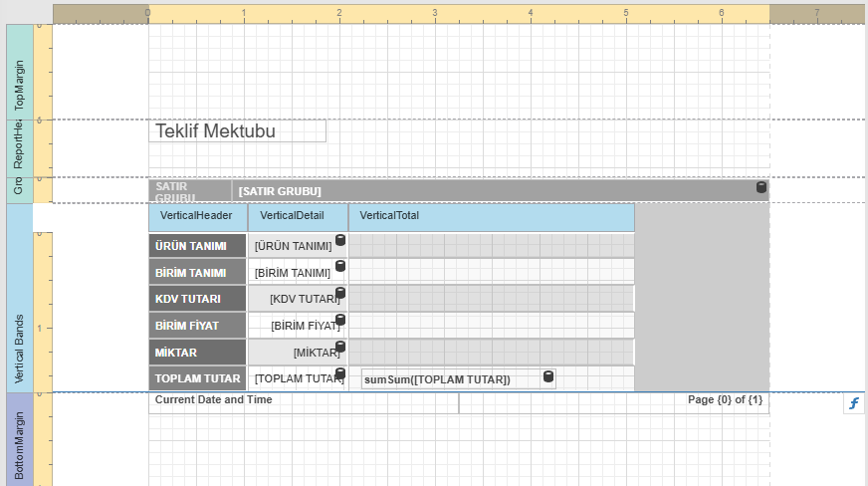Select the TOPLAM TUTAR header cell

click(197, 378)
